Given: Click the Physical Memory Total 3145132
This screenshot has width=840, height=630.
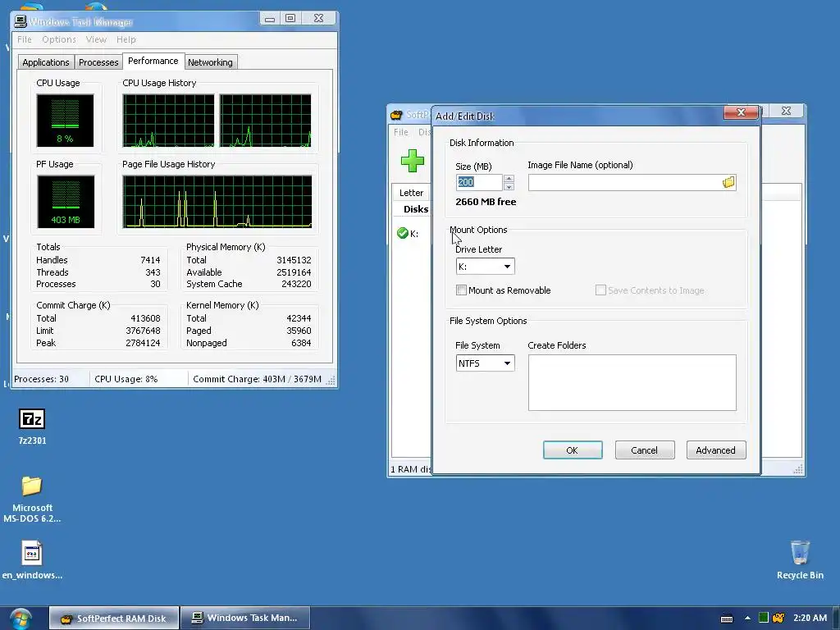Looking at the screenshot, I should (294, 260).
